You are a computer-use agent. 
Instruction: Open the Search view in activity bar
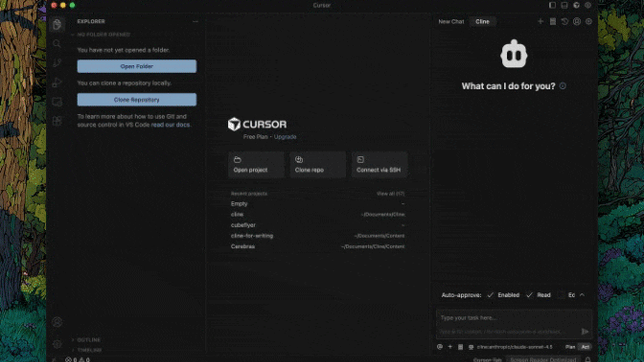tap(57, 44)
